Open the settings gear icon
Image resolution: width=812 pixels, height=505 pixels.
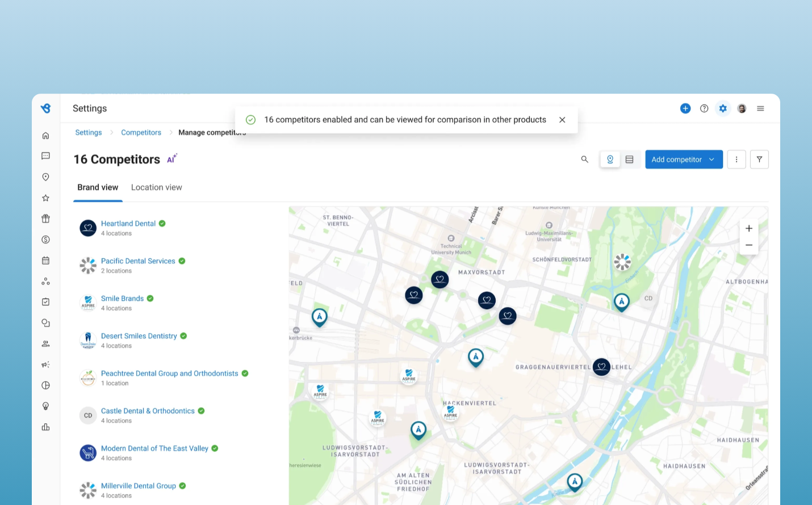tap(723, 108)
